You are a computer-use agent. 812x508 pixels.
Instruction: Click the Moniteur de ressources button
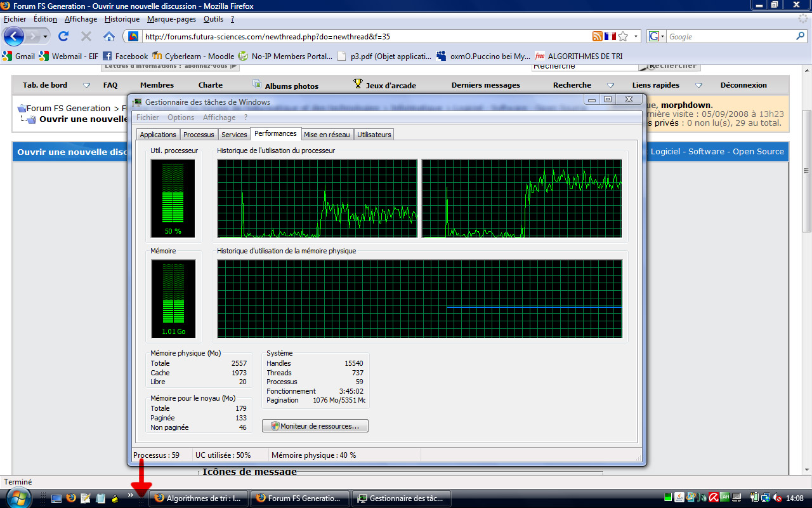coord(315,426)
